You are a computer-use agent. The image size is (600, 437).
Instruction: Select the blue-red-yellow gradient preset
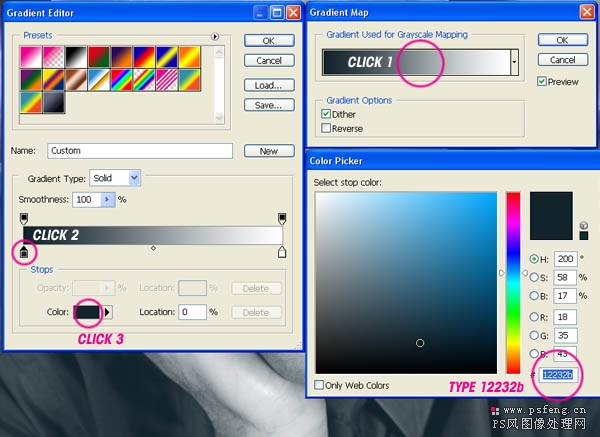[144, 57]
